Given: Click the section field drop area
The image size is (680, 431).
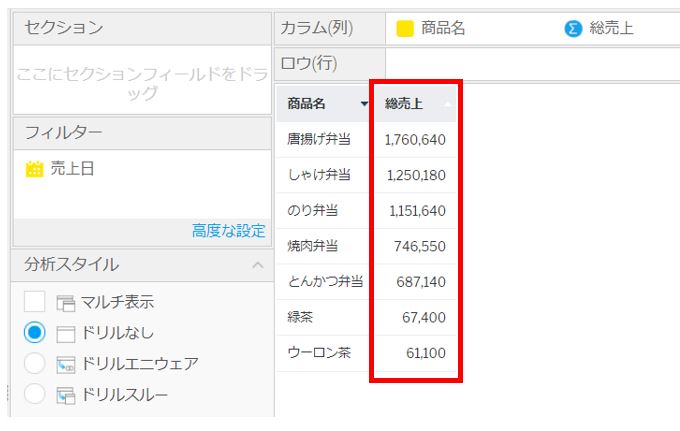Looking at the screenshot, I should click(140, 80).
